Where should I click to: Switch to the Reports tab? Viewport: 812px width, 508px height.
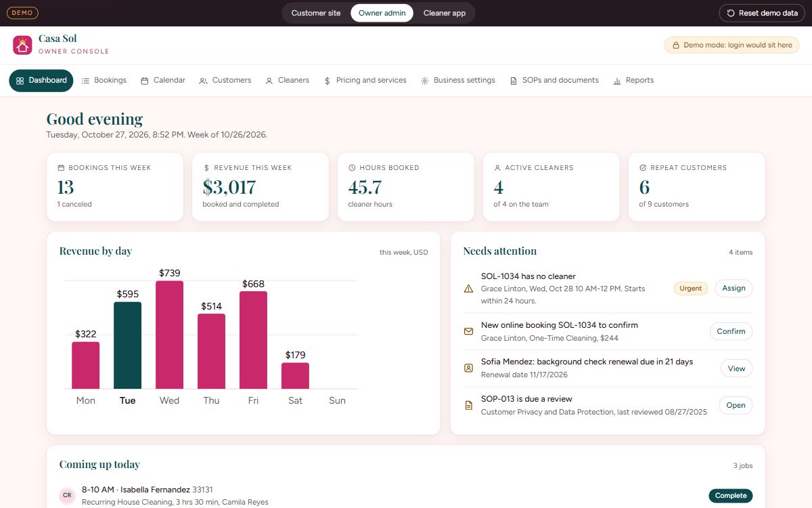pyautogui.click(x=633, y=80)
